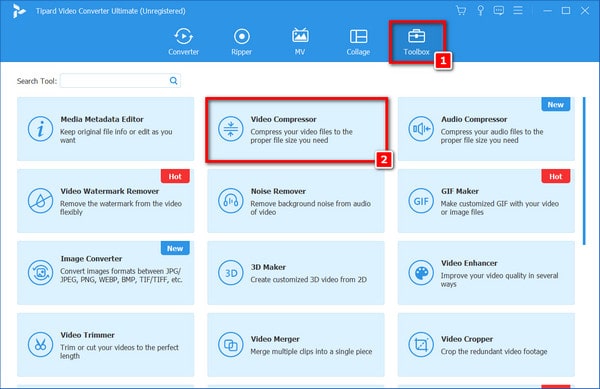Click the Video Cropper icon
This screenshot has height=389, width=600.
point(421,345)
